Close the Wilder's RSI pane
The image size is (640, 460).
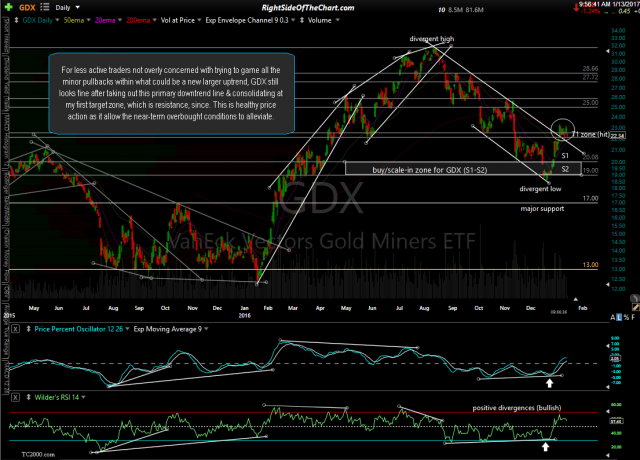(15, 397)
